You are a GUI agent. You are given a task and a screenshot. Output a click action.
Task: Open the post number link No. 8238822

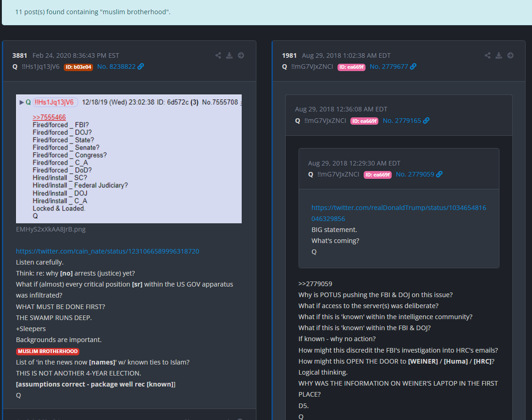116,66
